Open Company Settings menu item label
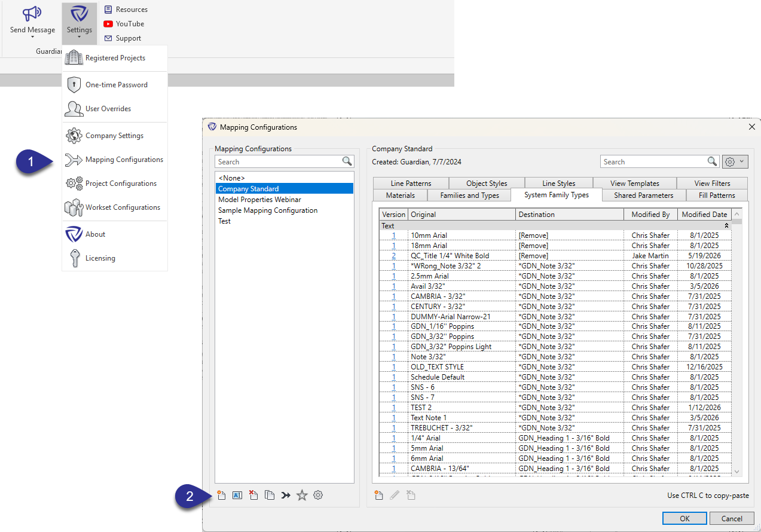This screenshot has width=761, height=532. point(114,136)
